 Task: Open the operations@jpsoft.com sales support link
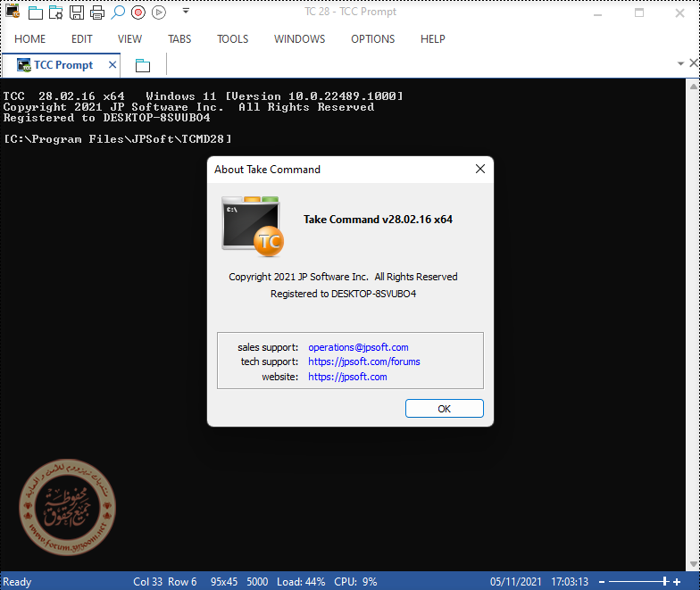coord(358,347)
